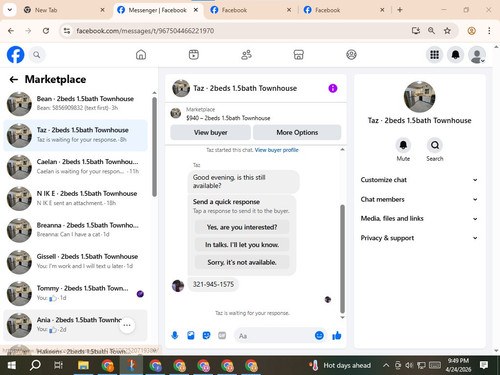Screen dimensions: 500x375
Task: Go back from Marketplace chats list
Action: (14, 79)
